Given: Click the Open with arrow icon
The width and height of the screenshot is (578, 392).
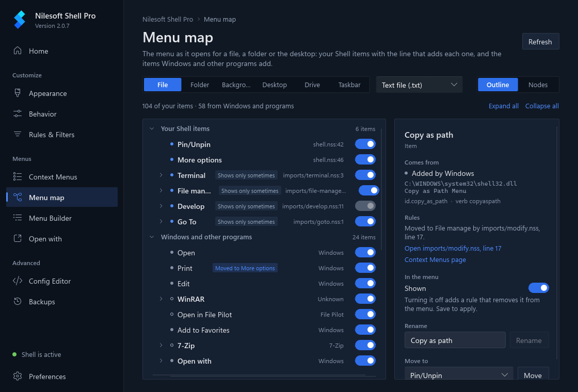Looking at the screenshot, I should [18, 239].
